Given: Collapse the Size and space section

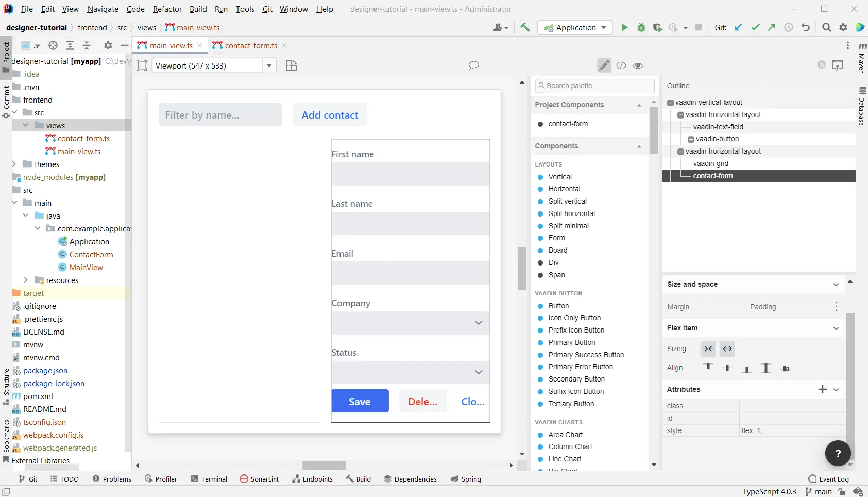Looking at the screenshot, I should point(836,285).
